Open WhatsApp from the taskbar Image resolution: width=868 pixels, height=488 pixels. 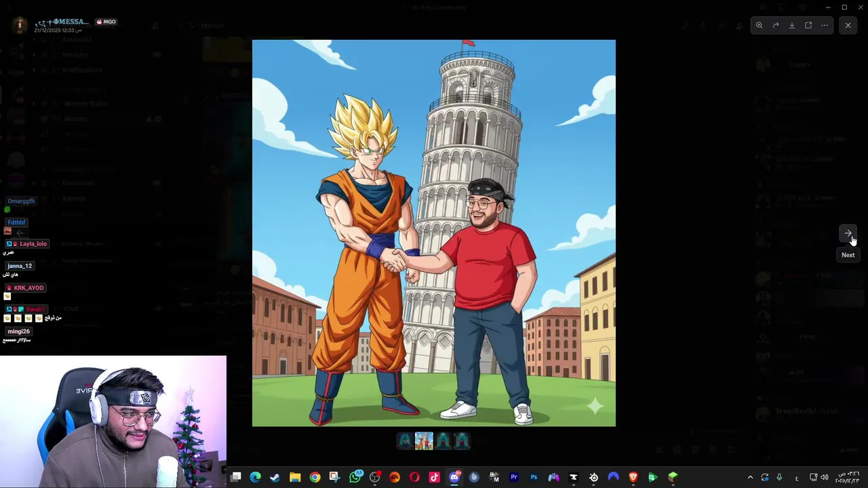355,477
